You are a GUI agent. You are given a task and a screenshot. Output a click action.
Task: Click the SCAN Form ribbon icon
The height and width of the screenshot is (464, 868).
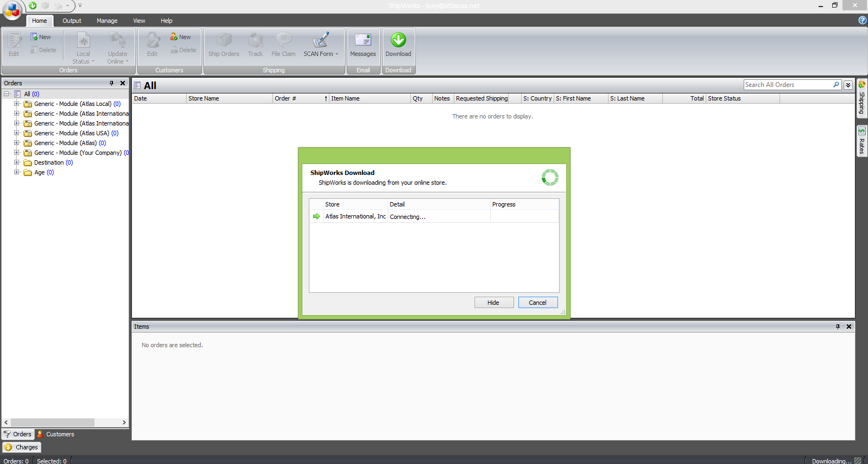click(321, 45)
